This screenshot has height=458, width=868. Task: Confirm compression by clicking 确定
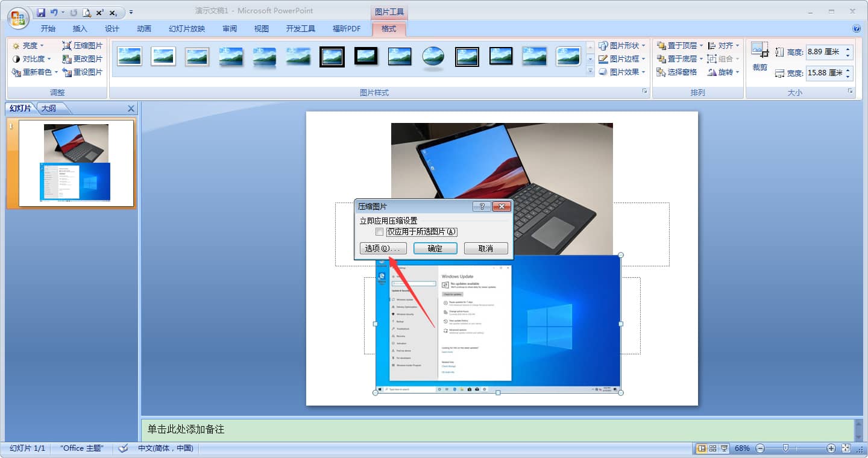435,248
